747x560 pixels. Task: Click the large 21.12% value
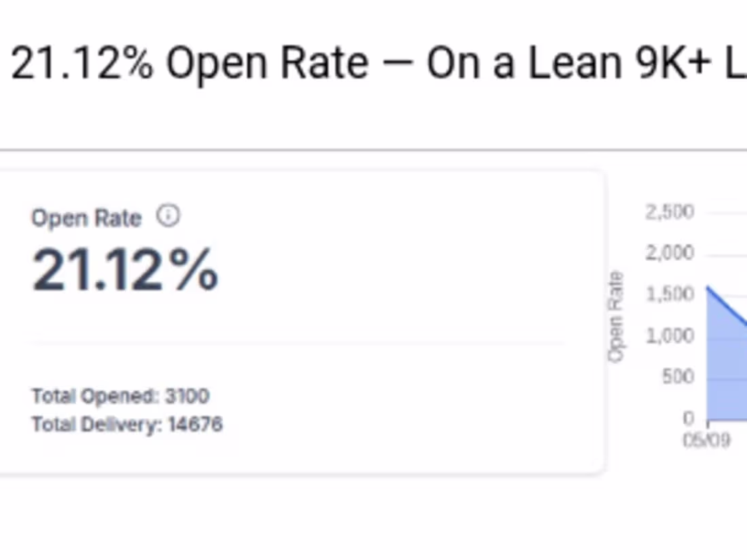point(125,270)
